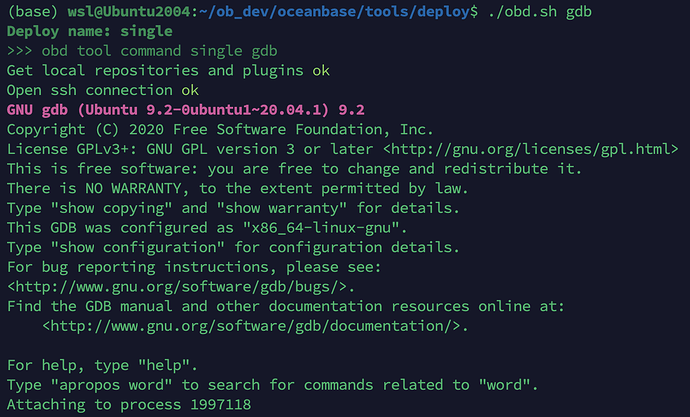The width and height of the screenshot is (690, 417).
Task: Click the 'Attaching to process 1997118' line
Action: point(129,404)
